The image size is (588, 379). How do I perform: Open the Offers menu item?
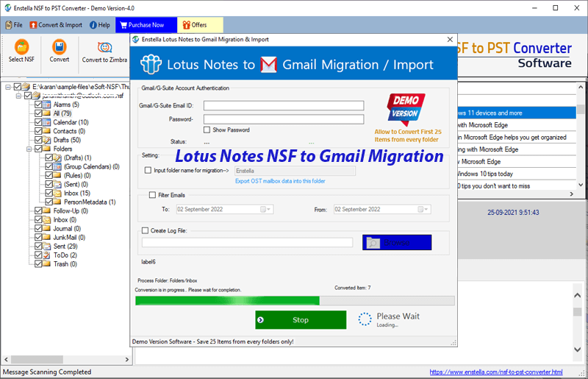tap(200, 25)
